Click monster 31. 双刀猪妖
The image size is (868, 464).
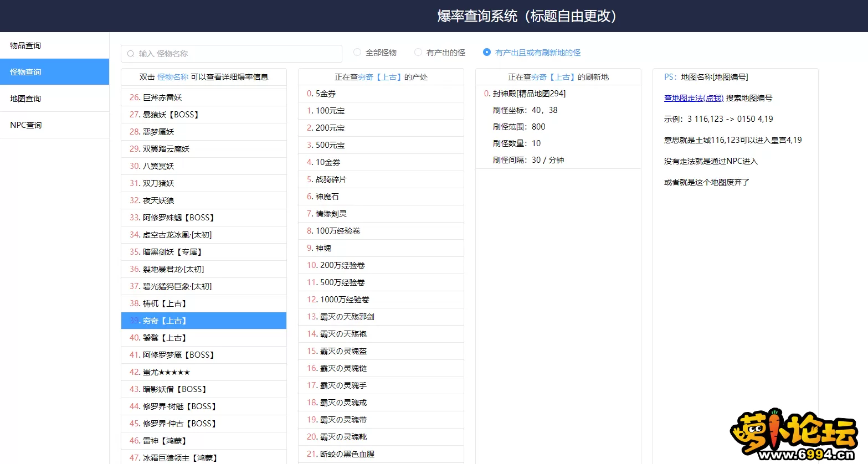[204, 183]
